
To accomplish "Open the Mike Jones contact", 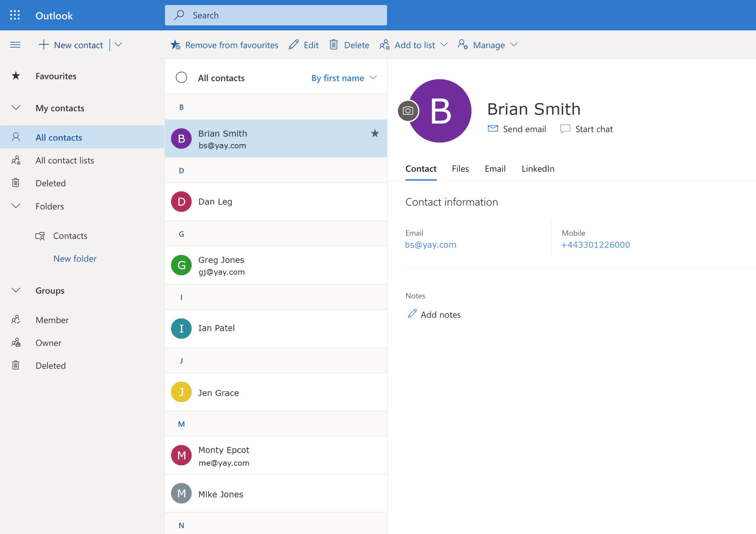I will pos(276,493).
